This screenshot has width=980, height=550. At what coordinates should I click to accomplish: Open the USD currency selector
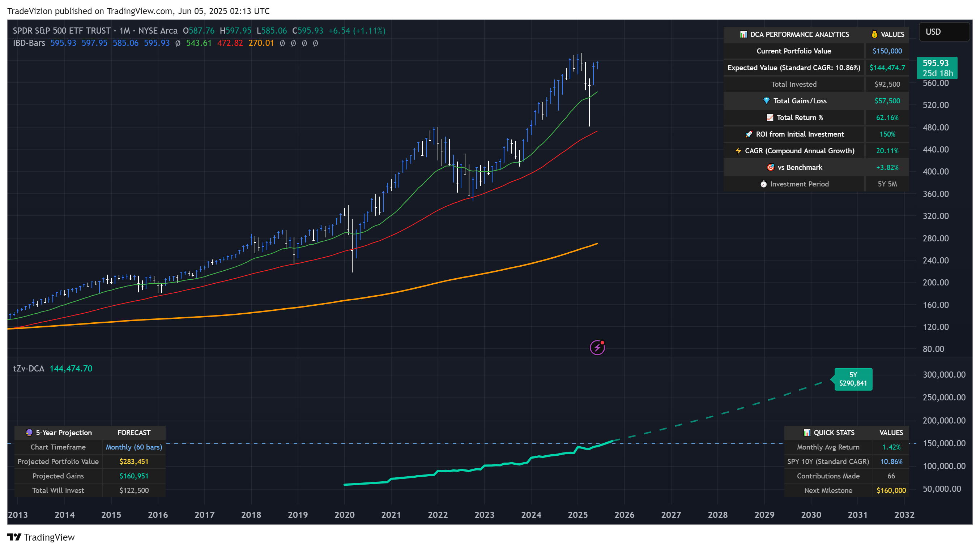[944, 31]
